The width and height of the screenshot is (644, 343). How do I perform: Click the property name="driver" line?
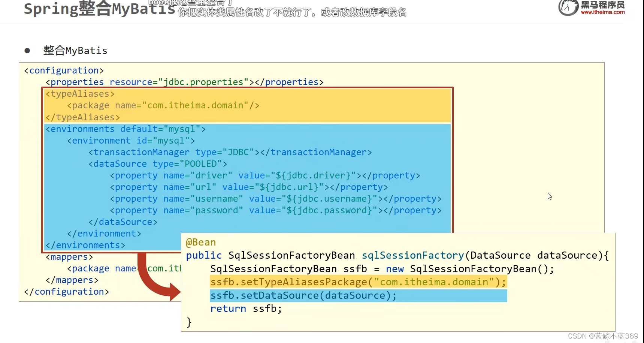pyautogui.click(x=265, y=175)
